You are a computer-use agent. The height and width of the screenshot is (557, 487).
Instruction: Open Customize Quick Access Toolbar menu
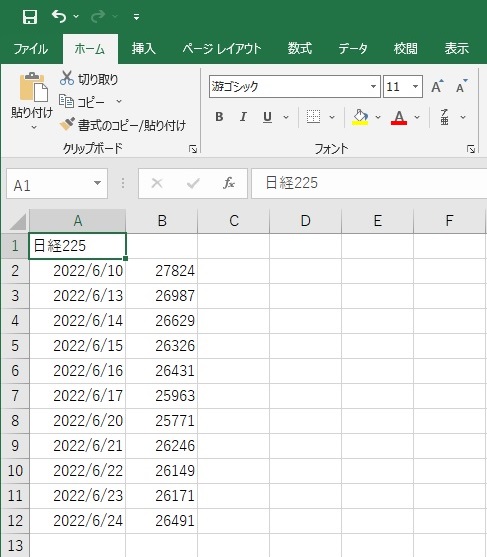136,17
